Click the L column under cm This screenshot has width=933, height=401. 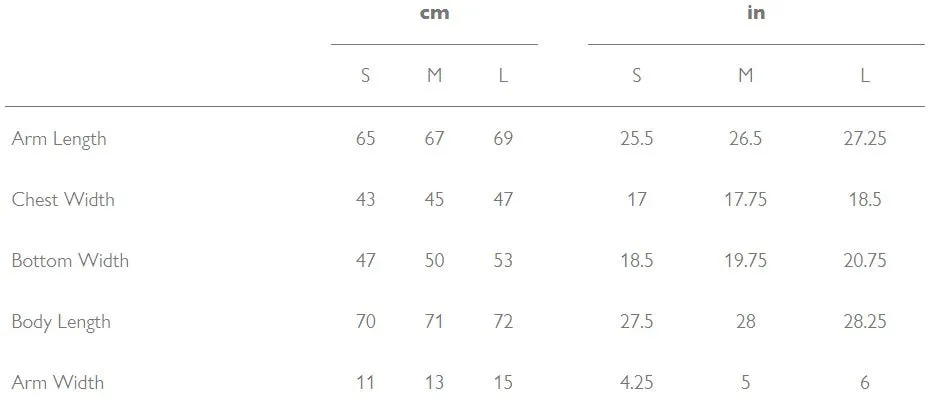(503, 76)
